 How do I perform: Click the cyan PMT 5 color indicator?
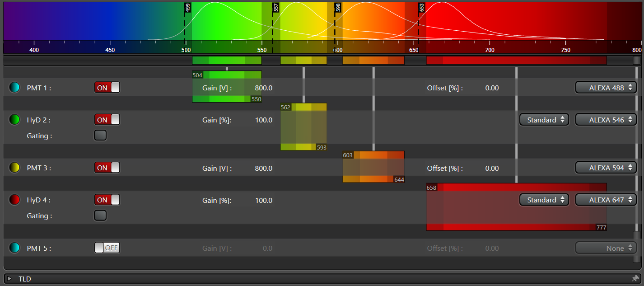(15, 248)
